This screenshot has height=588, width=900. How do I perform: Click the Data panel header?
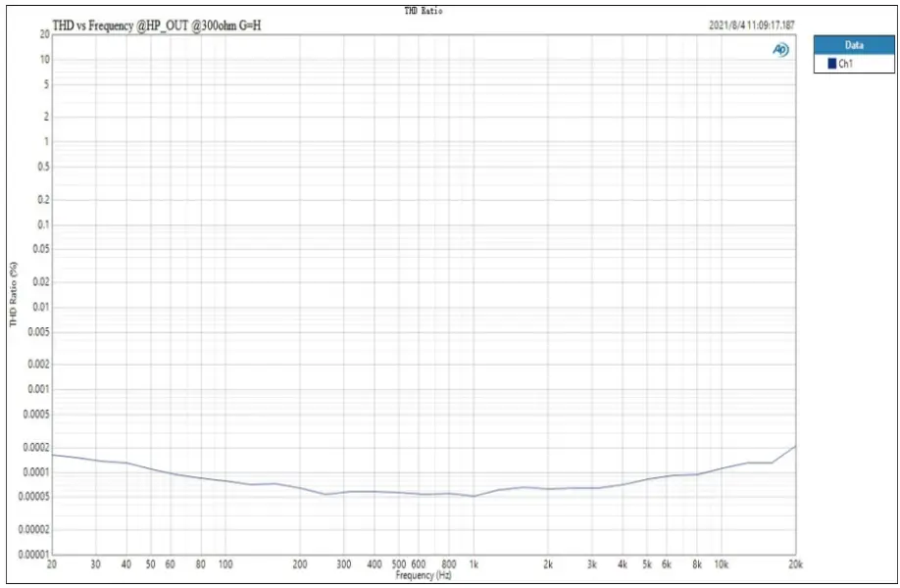tap(853, 44)
